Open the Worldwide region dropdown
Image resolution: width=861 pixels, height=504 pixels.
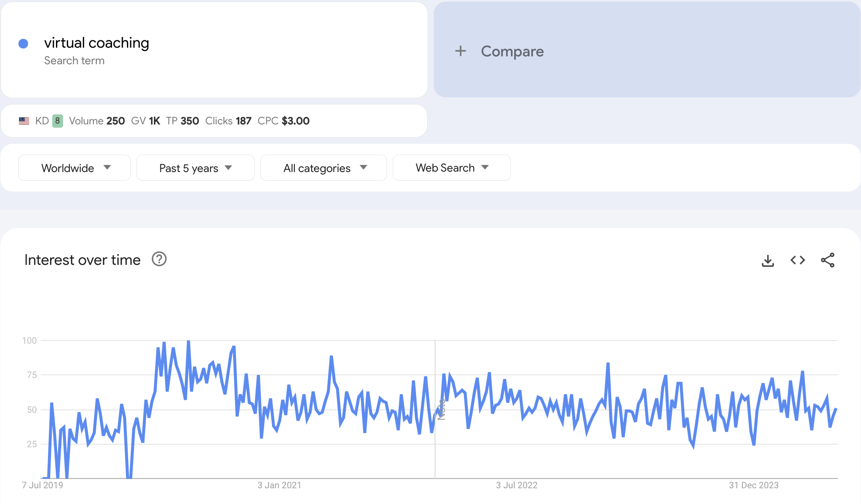click(x=74, y=168)
